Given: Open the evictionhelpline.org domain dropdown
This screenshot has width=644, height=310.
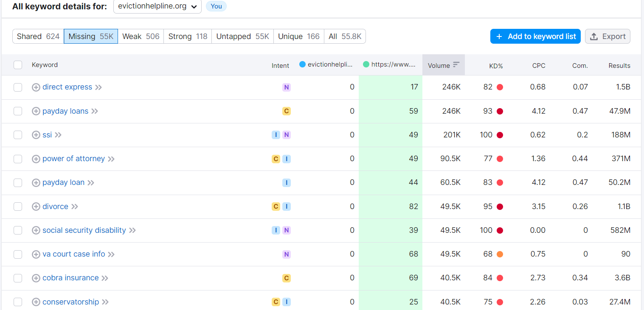Looking at the screenshot, I should tap(157, 6).
